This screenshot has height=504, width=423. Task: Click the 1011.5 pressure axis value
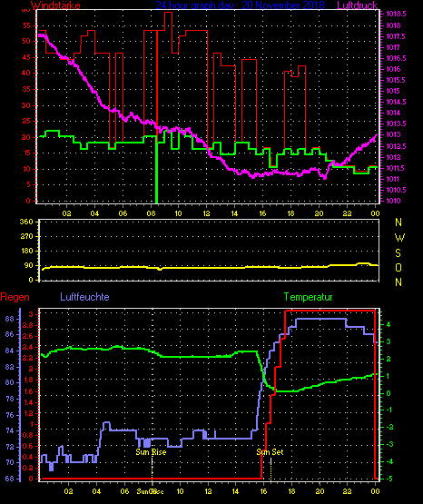pyautogui.click(x=396, y=168)
